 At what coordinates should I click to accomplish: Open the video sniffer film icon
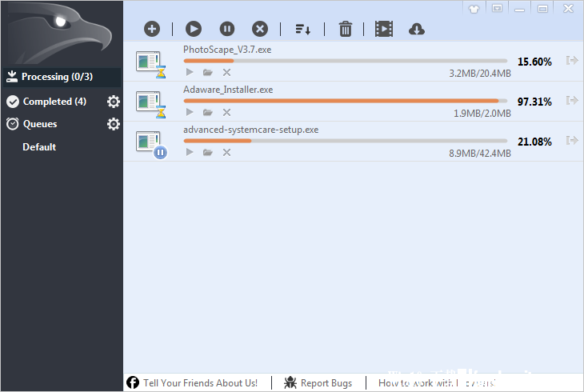point(384,29)
